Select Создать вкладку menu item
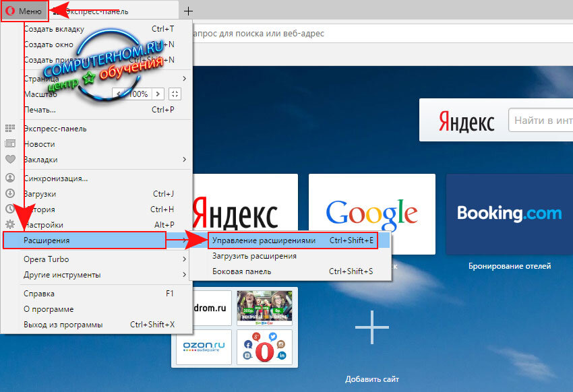The width and height of the screenshot is (573, 392). point(96,29)
